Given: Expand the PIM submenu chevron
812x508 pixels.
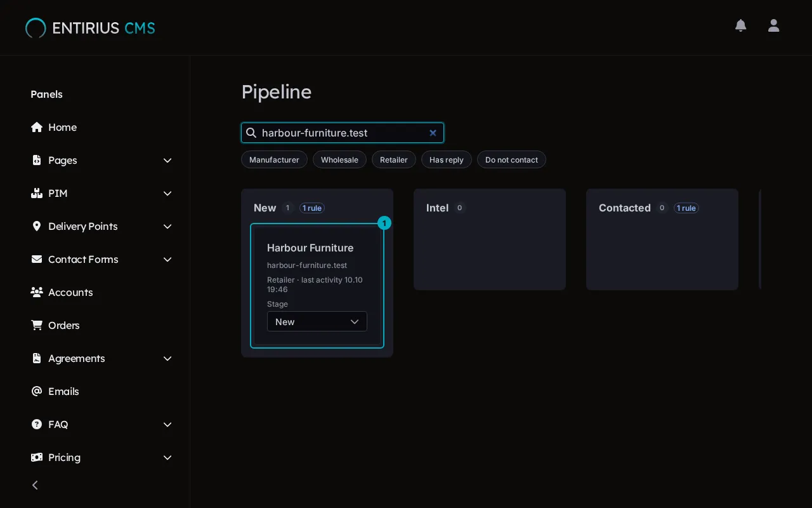Looking at the screenshot, I should click(167, 193).
